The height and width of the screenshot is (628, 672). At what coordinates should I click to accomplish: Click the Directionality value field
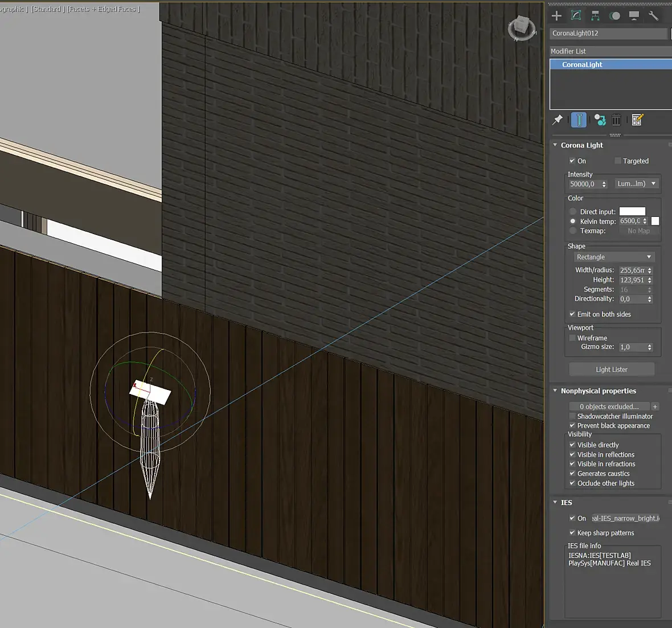pos(632,299)
